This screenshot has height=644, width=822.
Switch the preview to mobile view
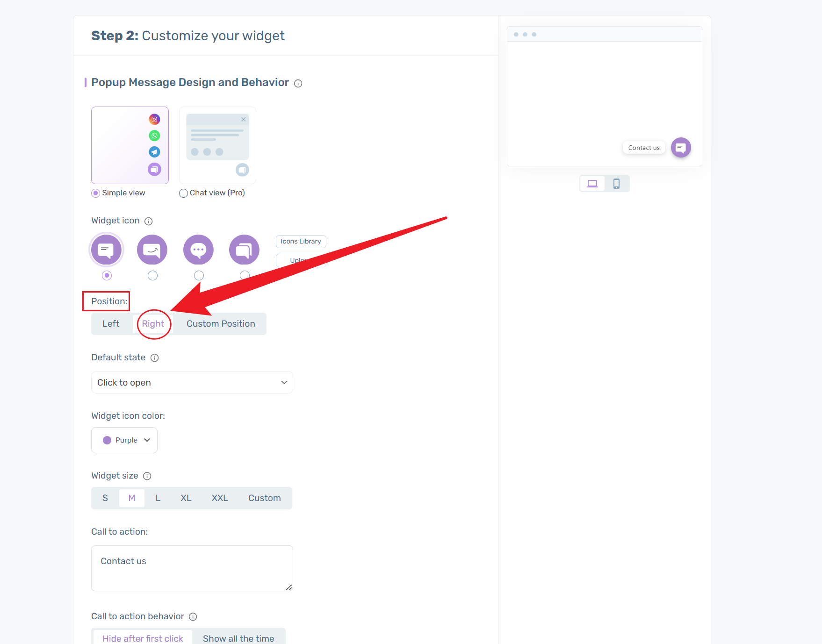617,183
